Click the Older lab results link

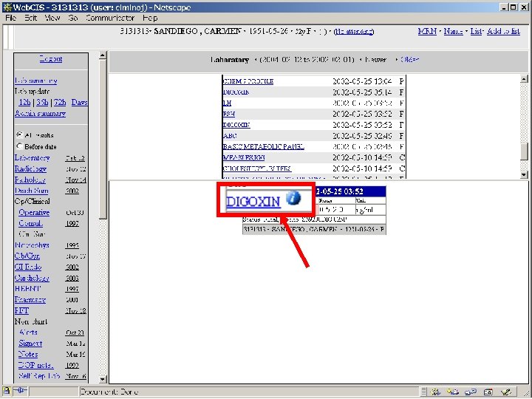[410, 59]
